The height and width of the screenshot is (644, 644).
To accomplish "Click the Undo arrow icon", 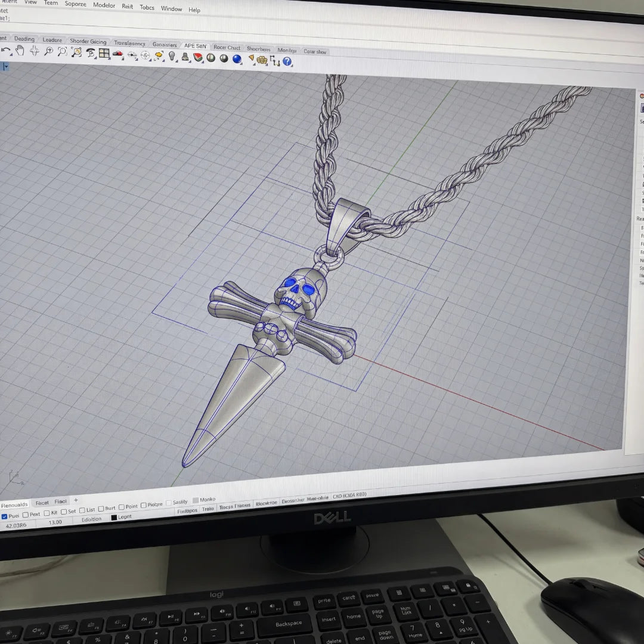I will [6, 50].
